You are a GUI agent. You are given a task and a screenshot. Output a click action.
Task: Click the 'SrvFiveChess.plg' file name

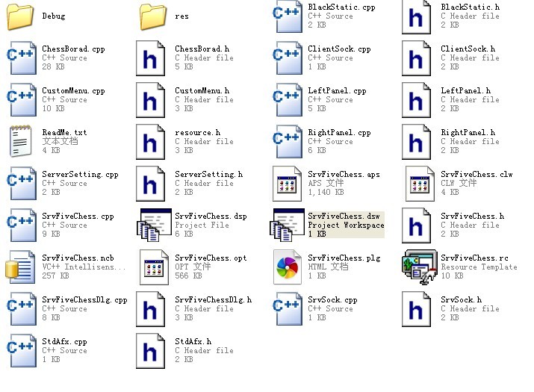point(344,258)
